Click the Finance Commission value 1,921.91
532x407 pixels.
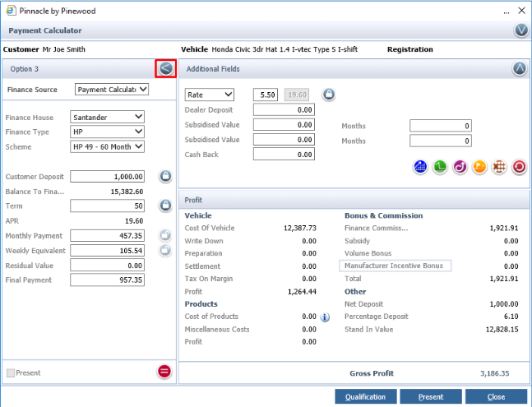[504, 228]
